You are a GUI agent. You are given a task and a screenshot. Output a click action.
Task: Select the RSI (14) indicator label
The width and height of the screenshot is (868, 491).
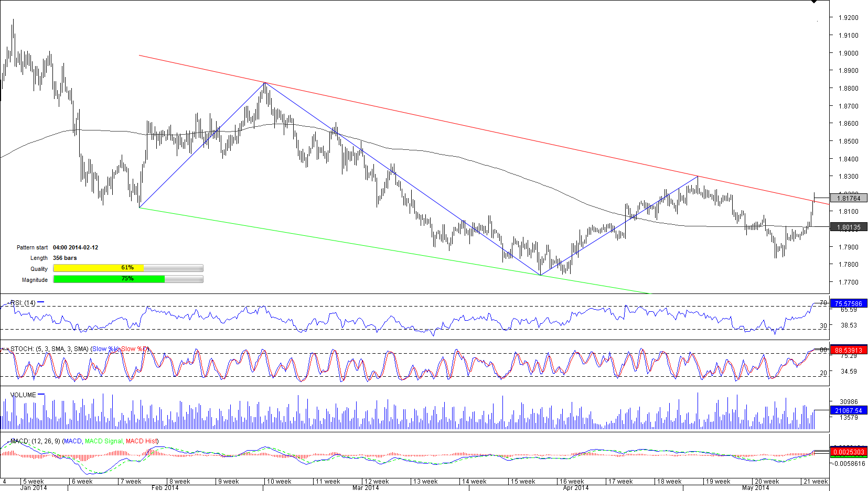(x=23, y=303)
